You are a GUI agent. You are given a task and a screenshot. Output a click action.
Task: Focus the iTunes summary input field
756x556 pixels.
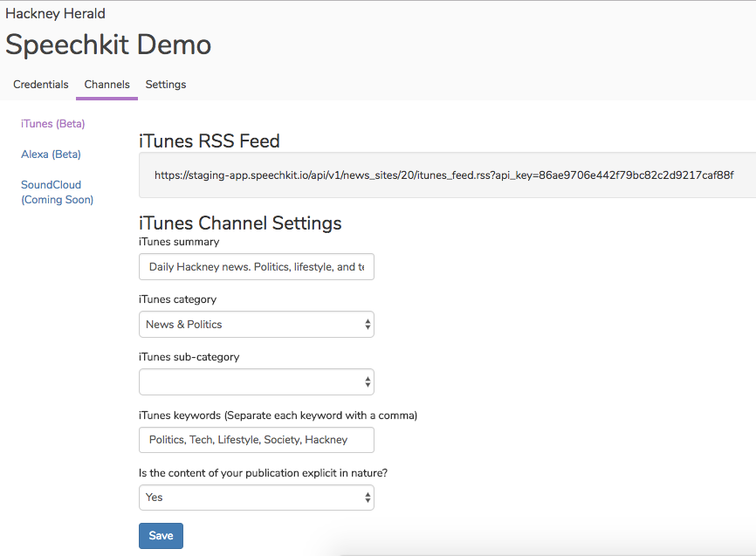257,267
